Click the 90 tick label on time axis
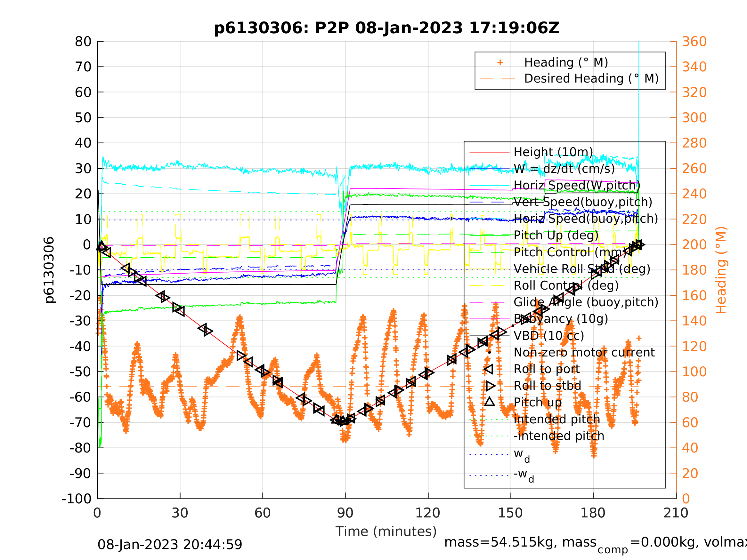This screenshot has width=747, height=560. point(345,513)
